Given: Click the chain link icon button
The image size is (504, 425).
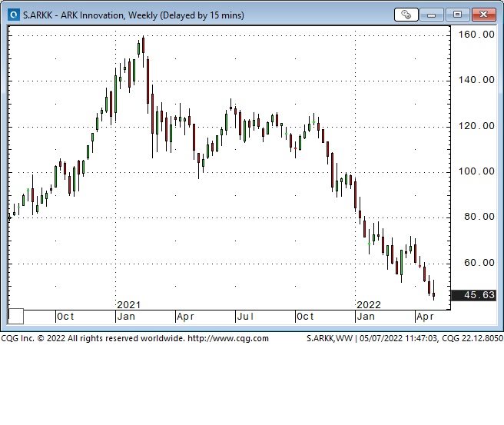Looking at the screenshot, I should pos(406,15).
